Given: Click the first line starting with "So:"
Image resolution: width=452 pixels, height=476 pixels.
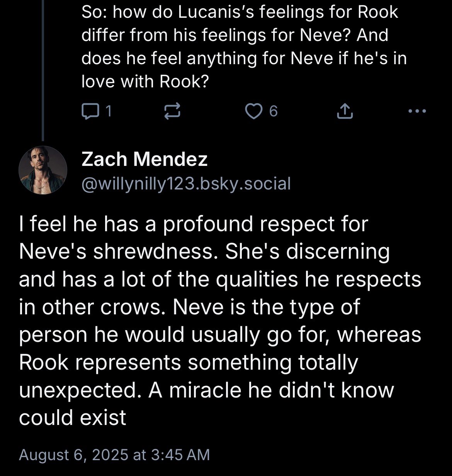Looking at the screenshot, I should 240,12.
